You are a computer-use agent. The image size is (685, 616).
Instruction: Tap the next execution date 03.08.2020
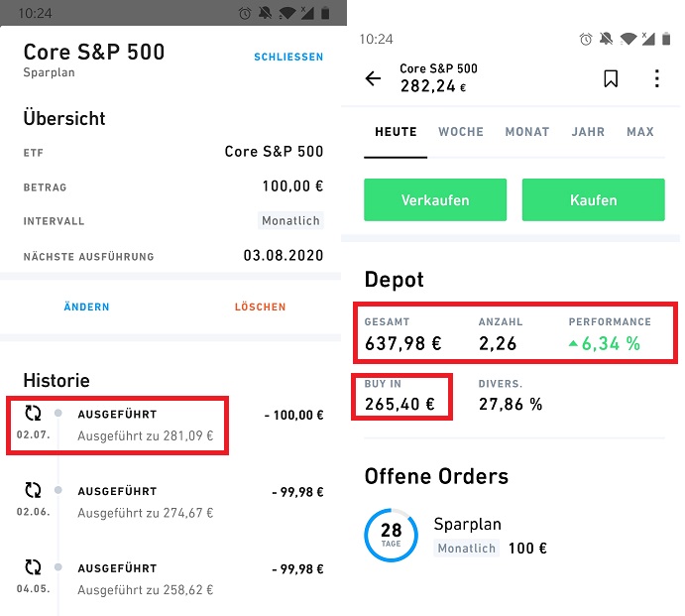[x=284, y=255]
